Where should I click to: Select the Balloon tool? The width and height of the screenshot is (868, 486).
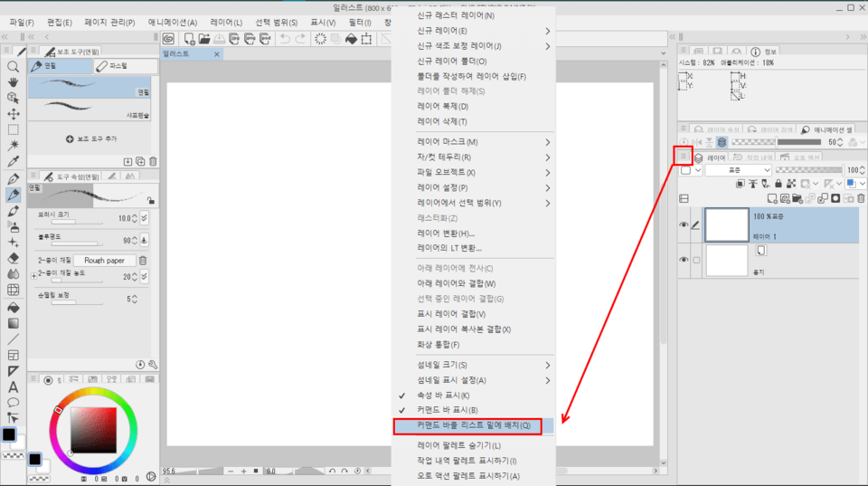click(14, 403)
